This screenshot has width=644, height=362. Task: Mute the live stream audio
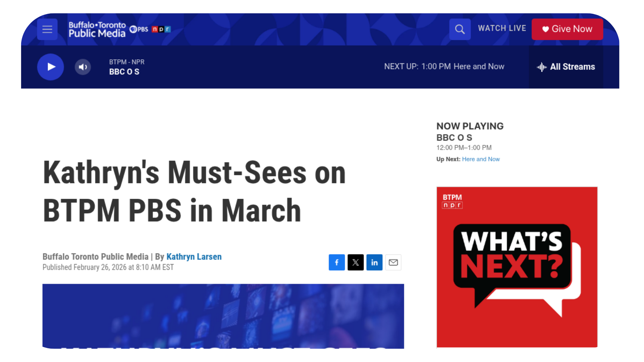tap(83, 67)
